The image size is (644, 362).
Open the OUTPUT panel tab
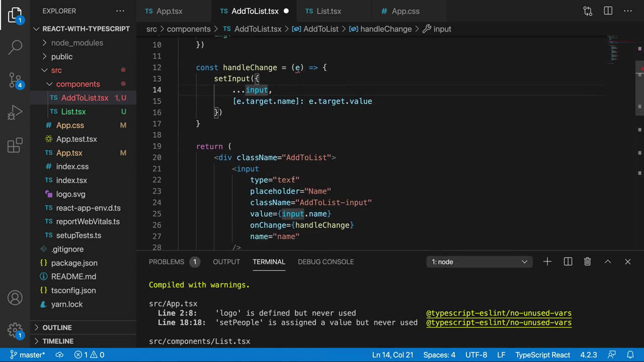coord(226,261)
